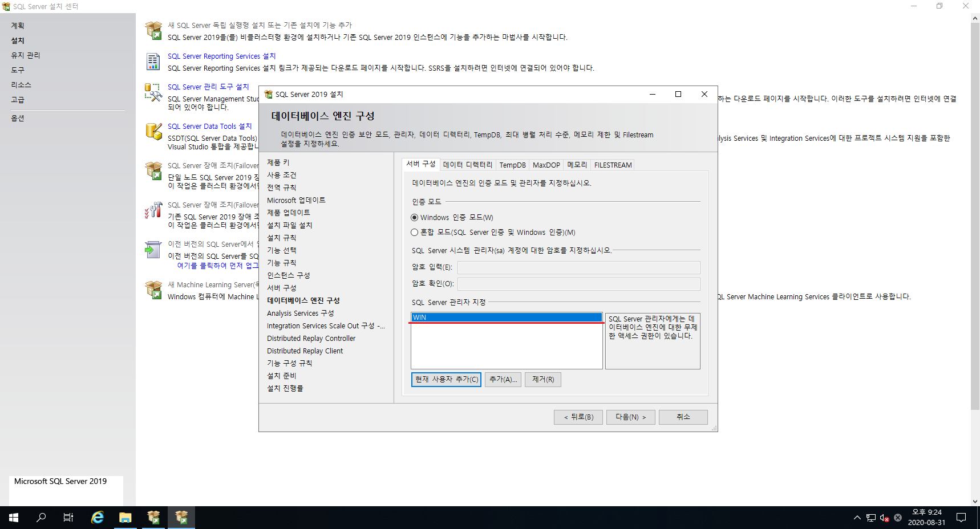Switch to SQL Server Installation Center taskbar icon
The width and height of the screenshot is (980, 529).
coord(153,518)
